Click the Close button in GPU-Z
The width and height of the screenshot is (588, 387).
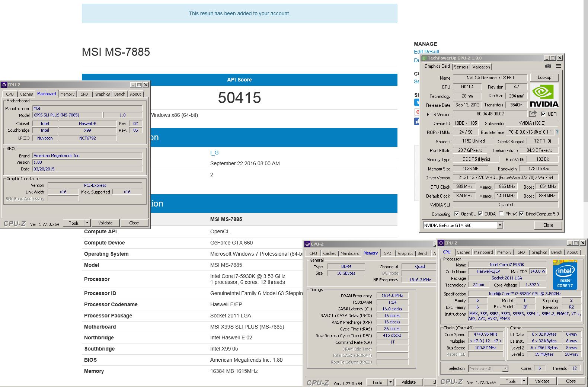point(548,225)
